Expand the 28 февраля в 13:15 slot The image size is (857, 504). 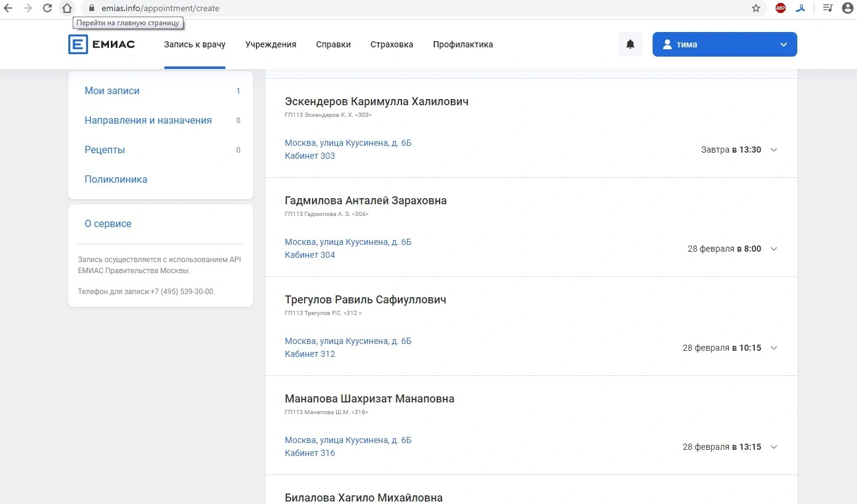pos(774,447)
